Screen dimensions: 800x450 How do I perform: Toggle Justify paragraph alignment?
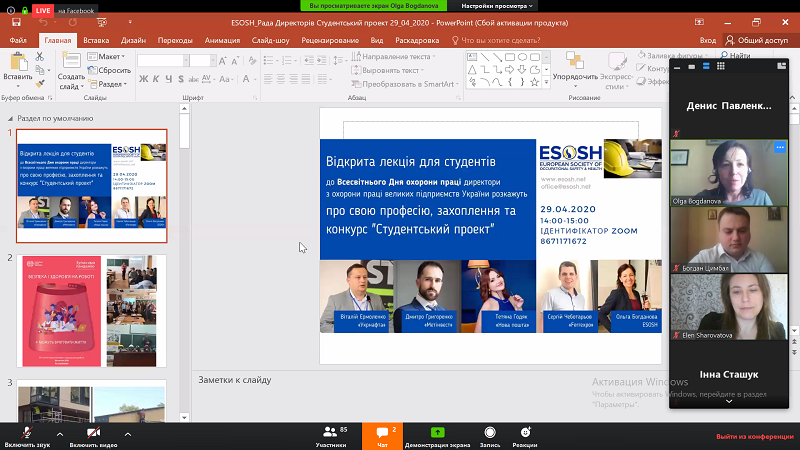click(306, 79)
